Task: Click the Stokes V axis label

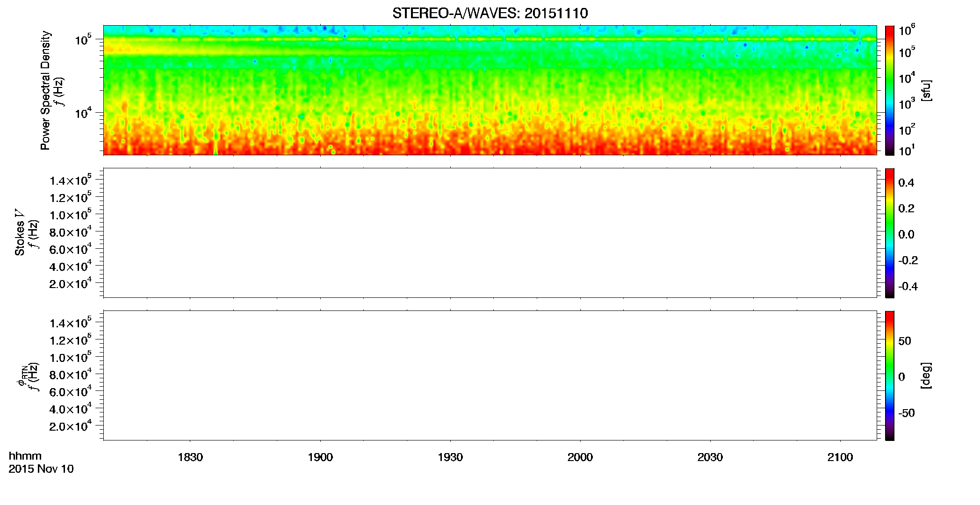Action: click(x=20, y=232)
